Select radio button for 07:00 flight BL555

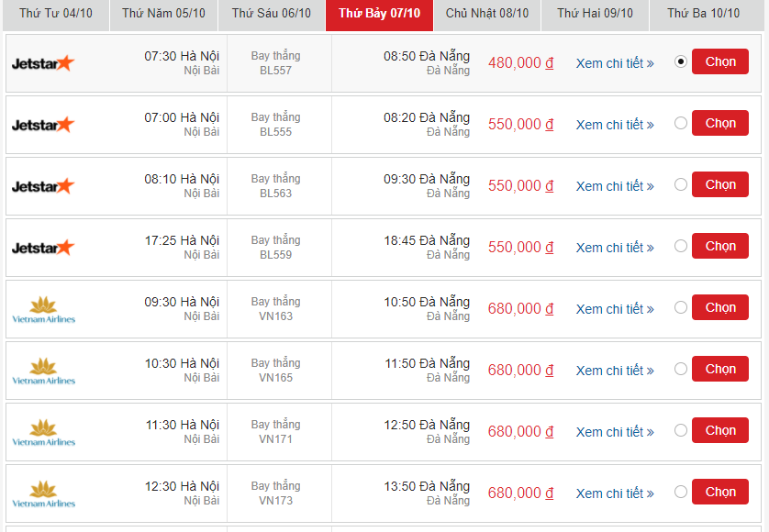[x=680, y=123]
